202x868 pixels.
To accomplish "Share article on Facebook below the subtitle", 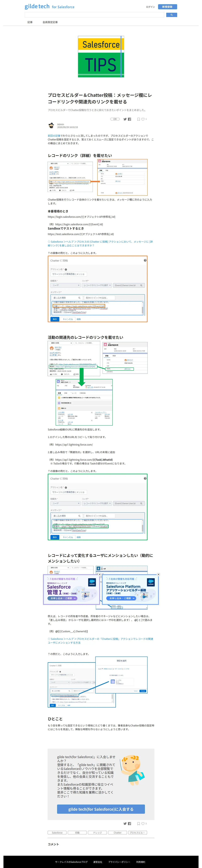I will point(130,119).
